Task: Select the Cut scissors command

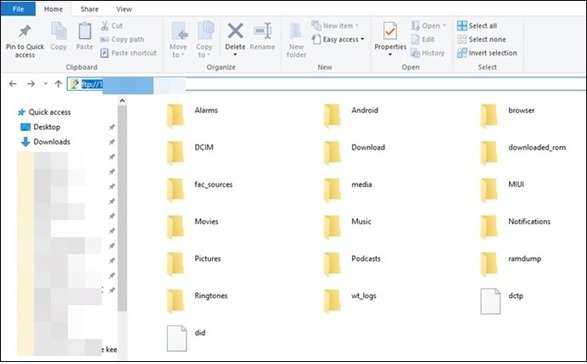Action: [112, 26]
